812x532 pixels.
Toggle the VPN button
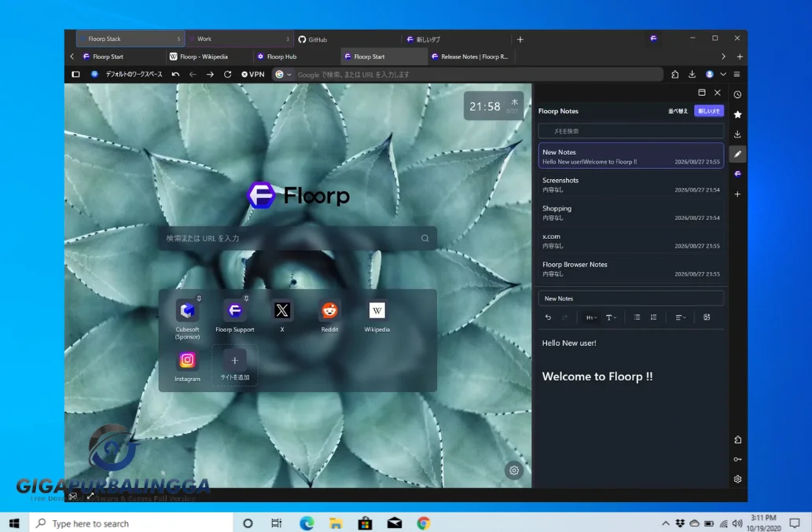[x=252, y=75]
